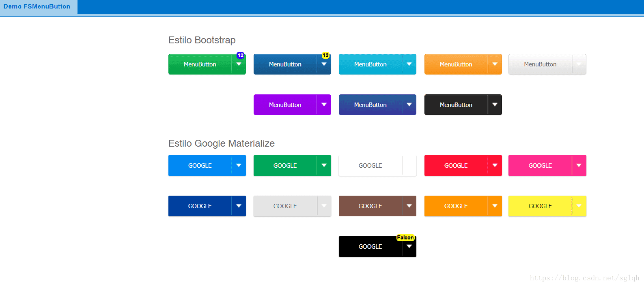This screenshot has width=644, height=286.
Task: Expand the green MenuButton dropdown arrow
Action: click(x=239, y=64)
